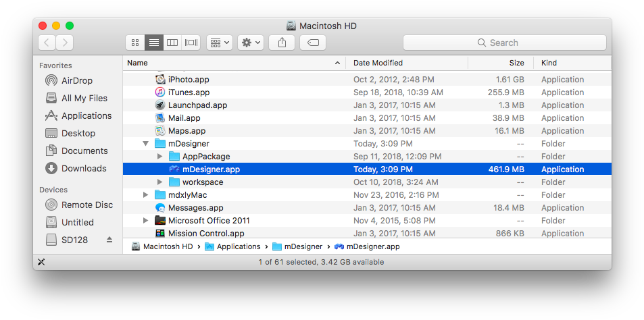Sort by the Kind column
Screen dimensions: 644x320
(x=572, y=63)
